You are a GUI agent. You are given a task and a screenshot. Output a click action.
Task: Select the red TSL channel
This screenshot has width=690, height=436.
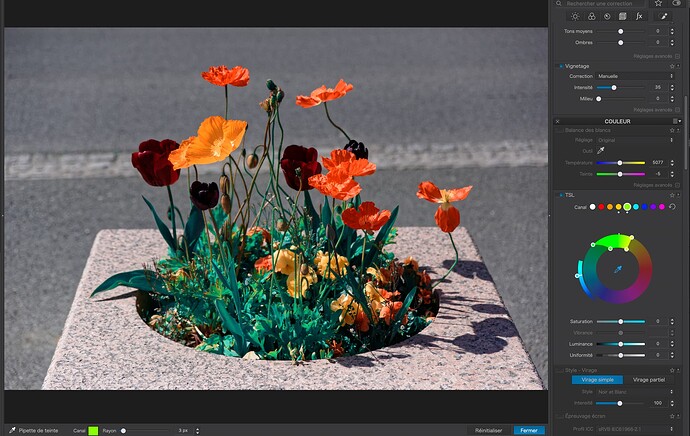[601, 207]
